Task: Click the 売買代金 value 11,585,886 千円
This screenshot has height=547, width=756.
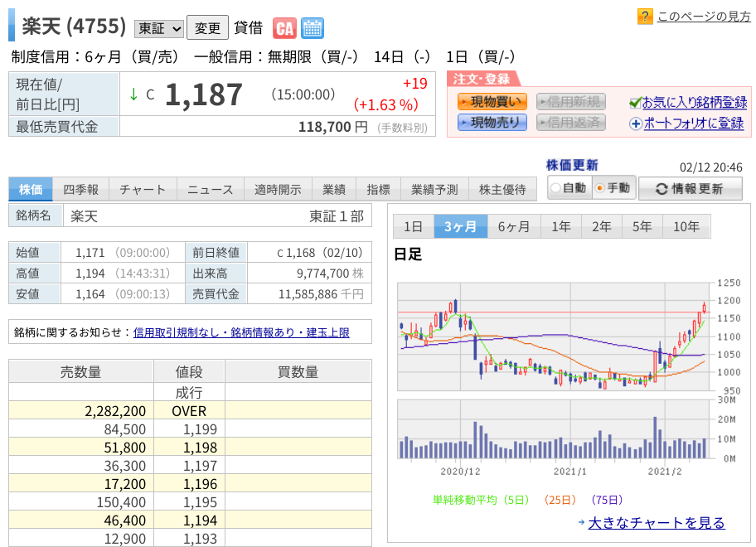Action: (x=321, y=294)
